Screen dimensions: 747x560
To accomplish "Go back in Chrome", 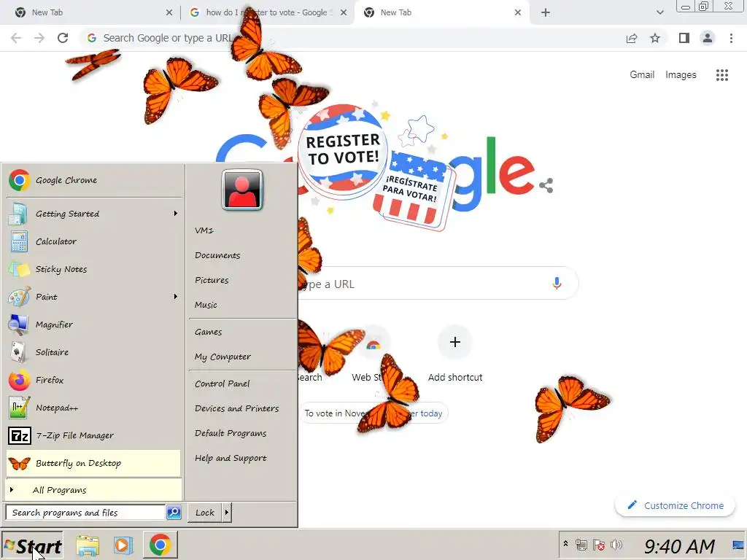I will click(x=16, y=38).
